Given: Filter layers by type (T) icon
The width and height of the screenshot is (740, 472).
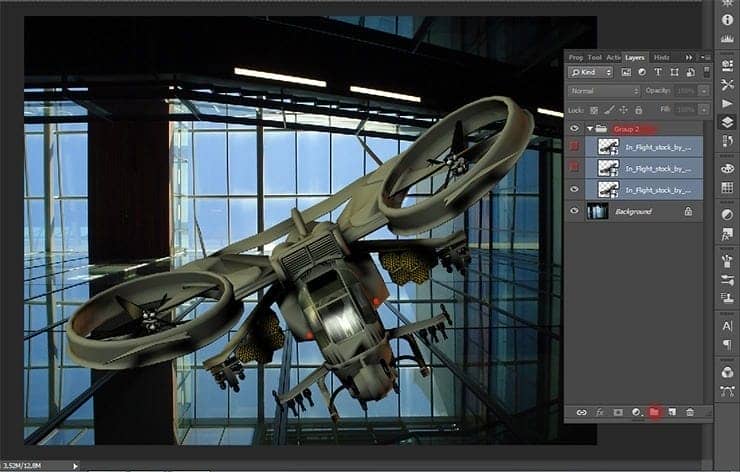Looking at the screenshot, I should coord(658,72).
